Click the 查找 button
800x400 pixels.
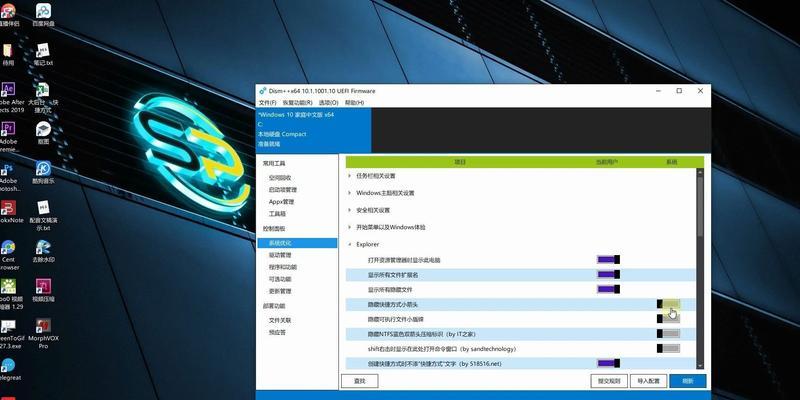[359, 381]
